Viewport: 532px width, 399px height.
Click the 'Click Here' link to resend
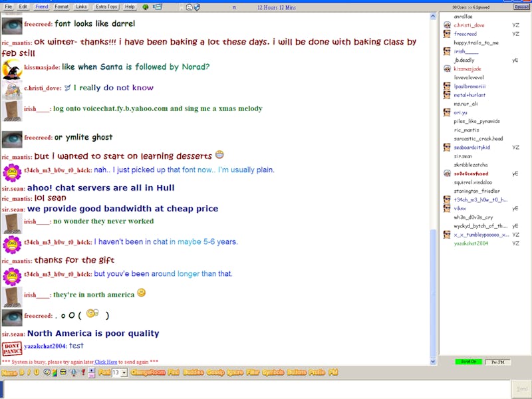pos(106,362)
